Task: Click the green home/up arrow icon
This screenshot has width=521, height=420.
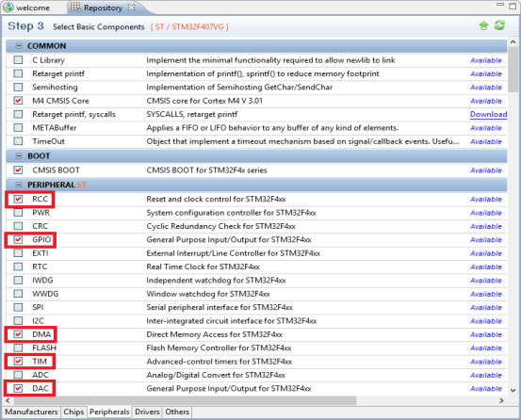Action: click(484, 25)
